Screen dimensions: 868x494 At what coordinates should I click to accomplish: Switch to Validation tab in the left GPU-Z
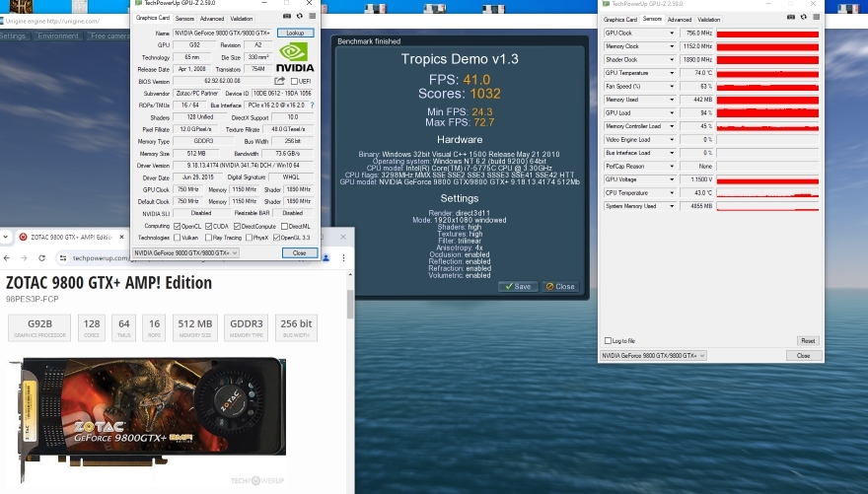tap(242, 19)
